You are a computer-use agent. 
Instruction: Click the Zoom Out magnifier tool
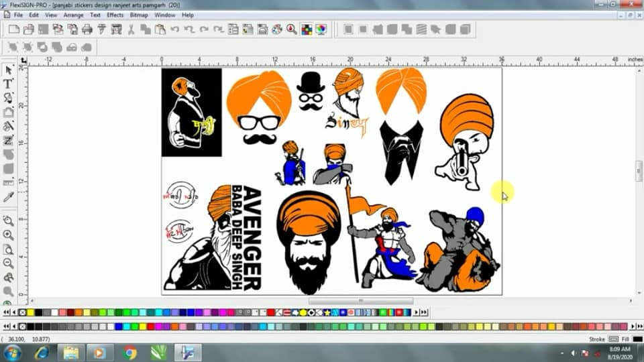tap(8, 263)
